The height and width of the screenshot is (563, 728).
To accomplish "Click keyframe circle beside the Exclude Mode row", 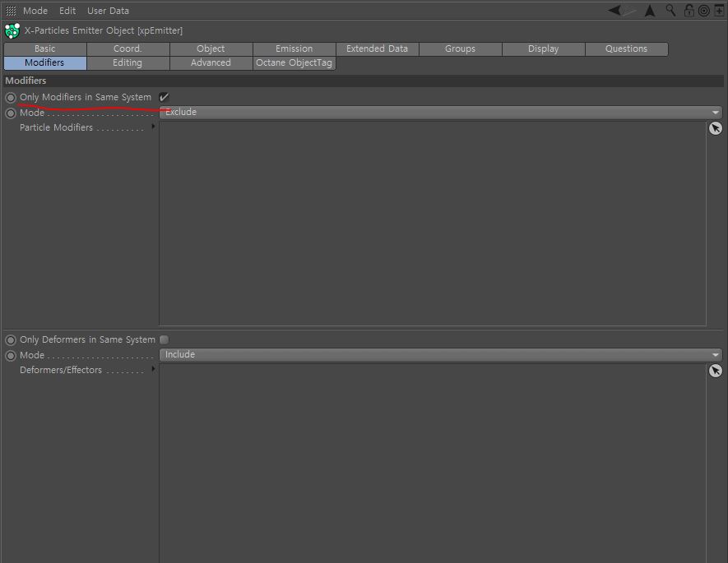I will point(11,113).
